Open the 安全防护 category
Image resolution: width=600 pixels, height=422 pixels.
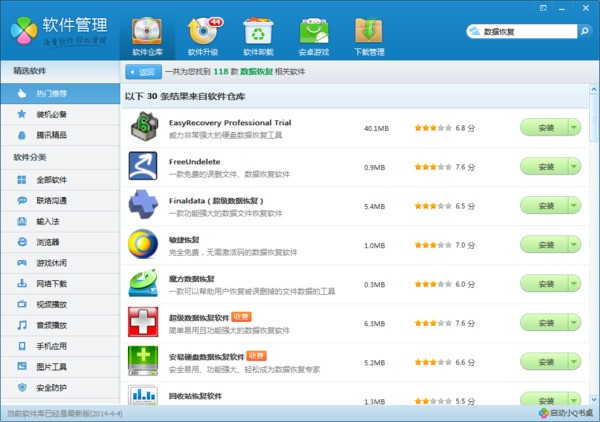click(x=52, y=388)
